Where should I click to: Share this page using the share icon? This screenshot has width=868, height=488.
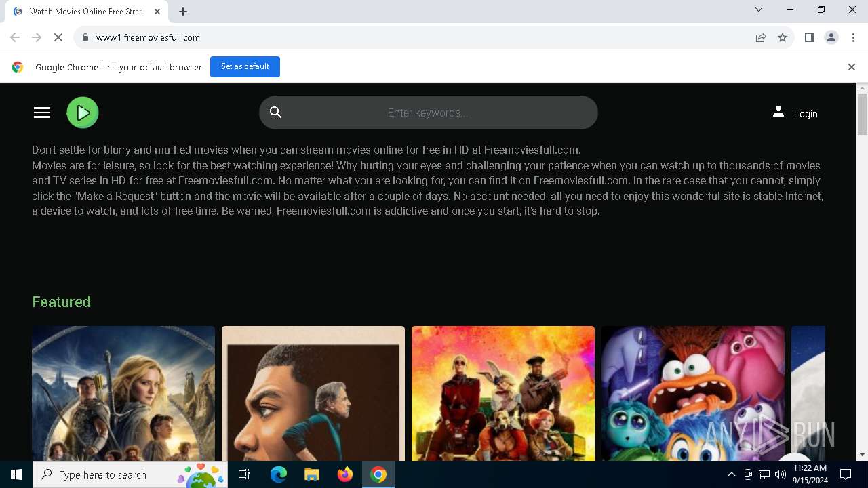761,37
